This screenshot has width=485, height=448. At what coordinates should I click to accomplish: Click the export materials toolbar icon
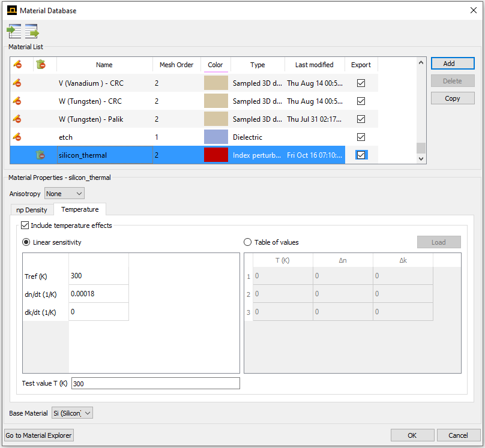click(x=32, y=31)
